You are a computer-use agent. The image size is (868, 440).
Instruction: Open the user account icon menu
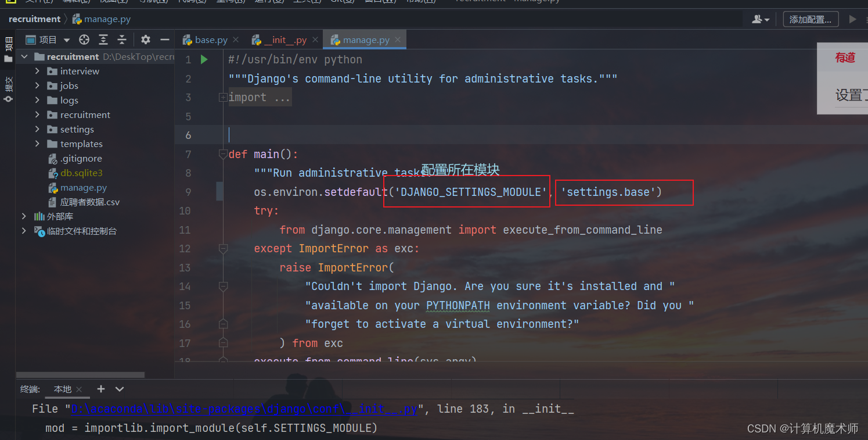pyautogui.click(x=760, y=19)
